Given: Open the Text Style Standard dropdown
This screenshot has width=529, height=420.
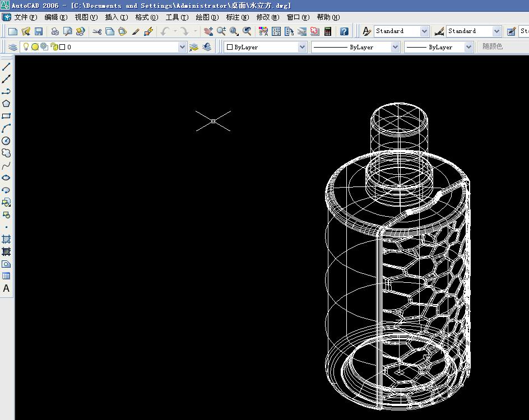Looking at the screenshot, I should click(x=424, y=31).
